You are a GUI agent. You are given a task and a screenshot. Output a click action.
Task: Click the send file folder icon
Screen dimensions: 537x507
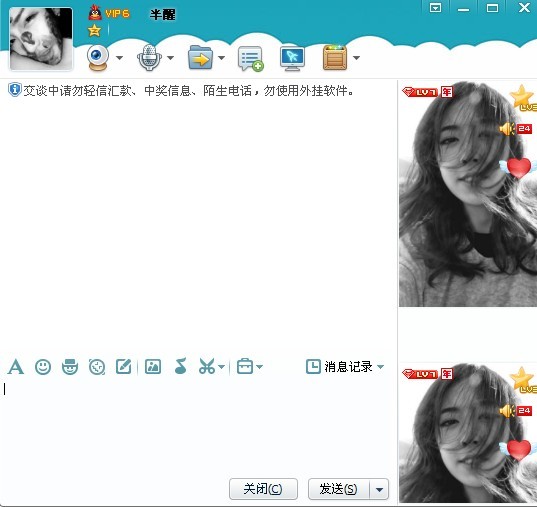tap(200, 58)
